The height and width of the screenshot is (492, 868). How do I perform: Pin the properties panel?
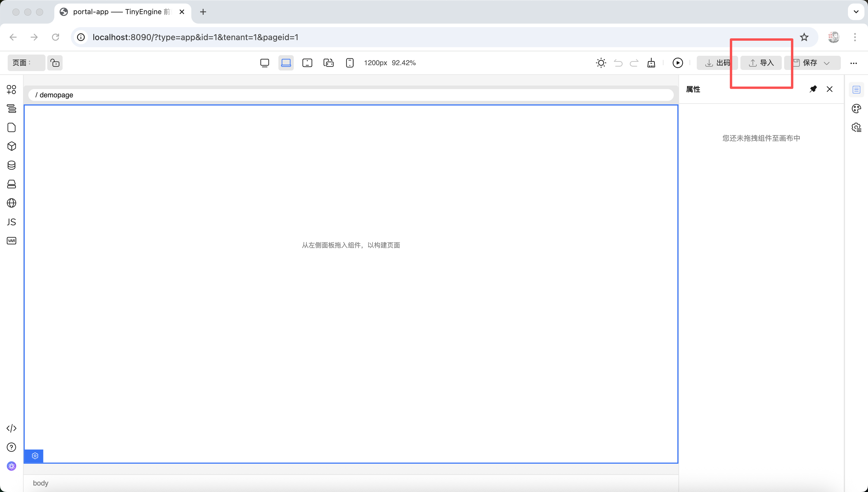point(813,89)
